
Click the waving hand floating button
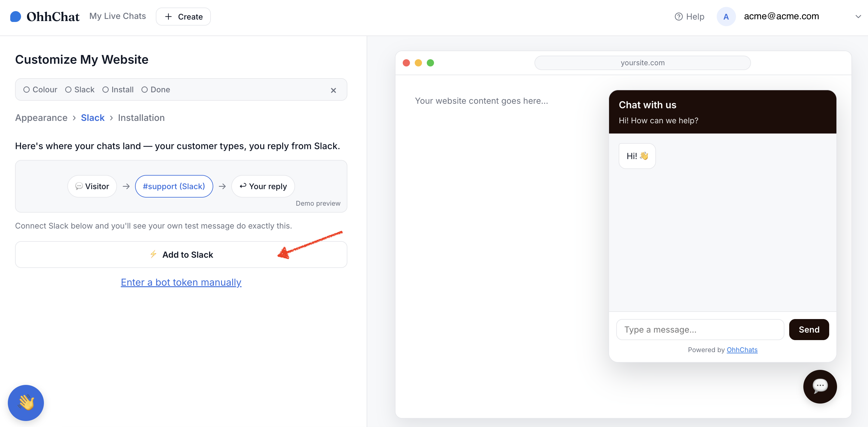[26, 403]
